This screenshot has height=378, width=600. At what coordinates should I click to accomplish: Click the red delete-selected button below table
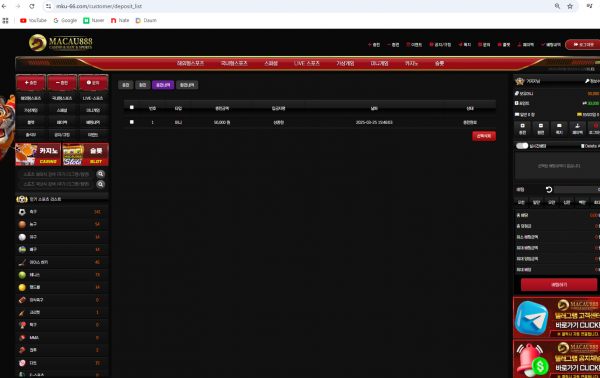click(484, 136)
